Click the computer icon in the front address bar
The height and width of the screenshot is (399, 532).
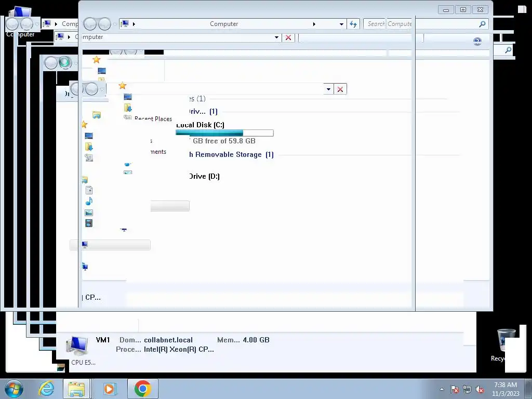tap(125, 24)
